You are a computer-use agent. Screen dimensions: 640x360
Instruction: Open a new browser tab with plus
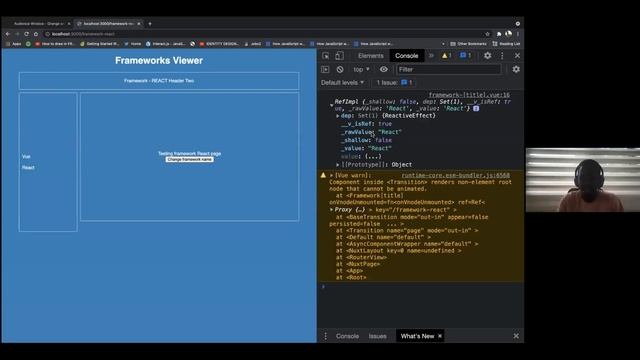pyautogui.click(x=150, y=24)
